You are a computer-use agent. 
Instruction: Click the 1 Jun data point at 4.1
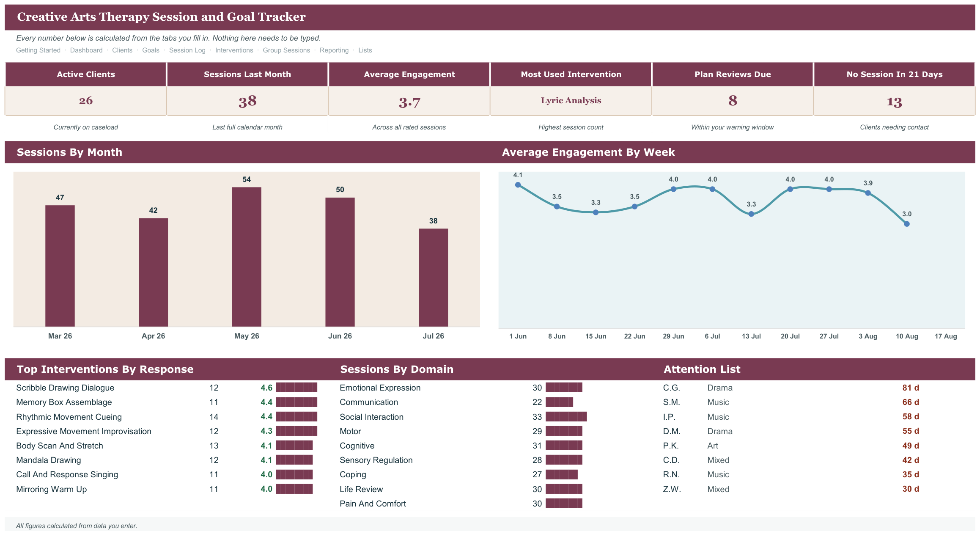518,185
